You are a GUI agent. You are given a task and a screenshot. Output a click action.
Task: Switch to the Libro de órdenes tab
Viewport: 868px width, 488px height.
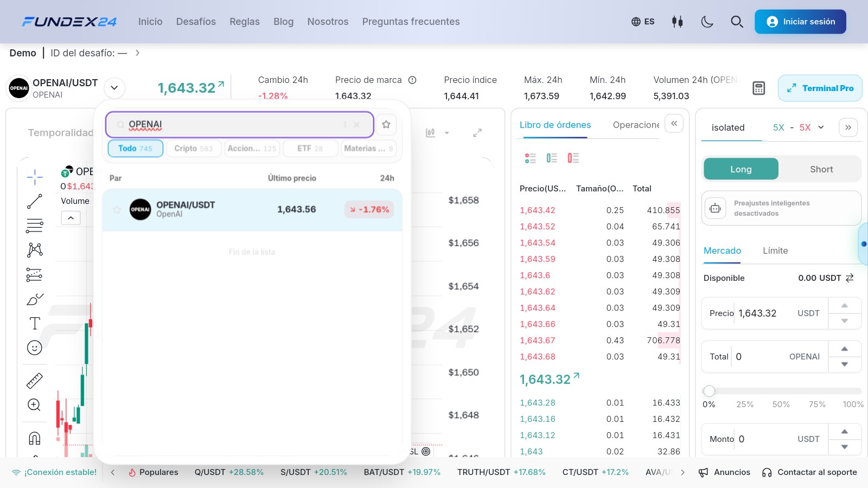pyautogui.click(x=555, y=125)
